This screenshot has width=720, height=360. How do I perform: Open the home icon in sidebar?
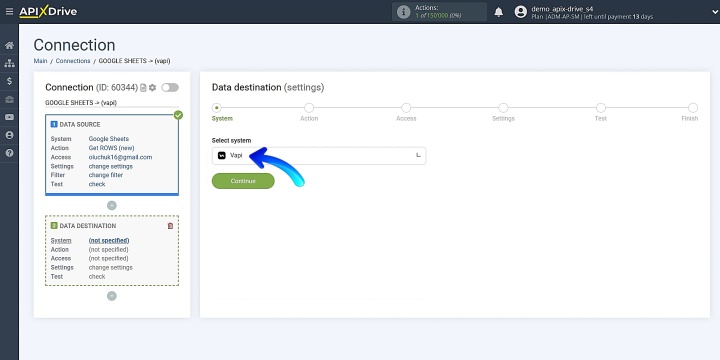(9, 45)
